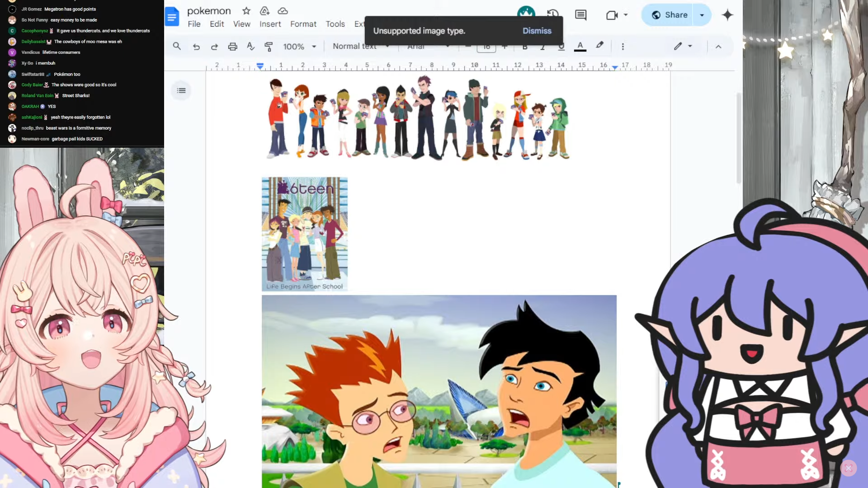The height and width of the screenshot is (488, 868).
Task: Open the editing mode pencil dropdown
Action: pos(683,46)
